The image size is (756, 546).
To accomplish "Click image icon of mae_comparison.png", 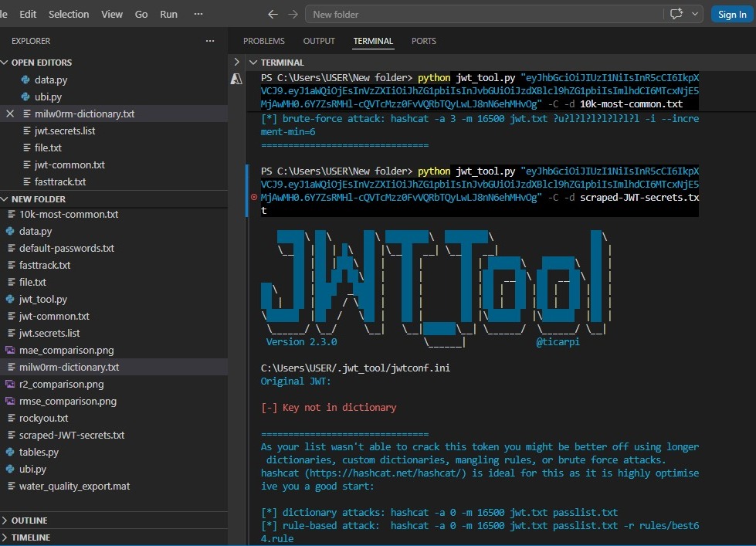I will point(10,350).
